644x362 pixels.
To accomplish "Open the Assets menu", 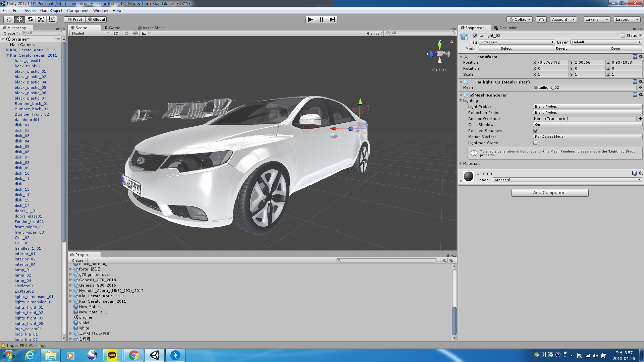I will click(30, 11).
